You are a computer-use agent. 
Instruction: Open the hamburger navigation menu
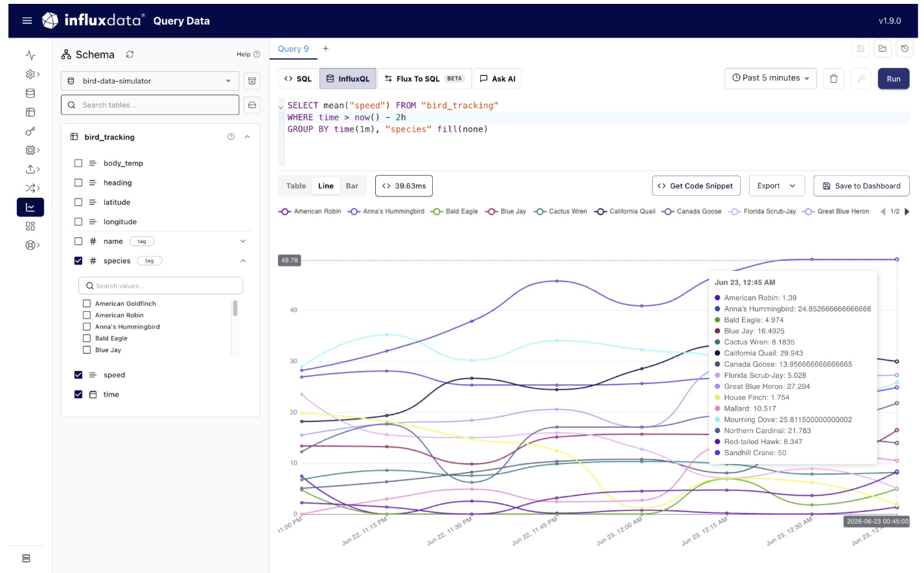coord(27,21)
